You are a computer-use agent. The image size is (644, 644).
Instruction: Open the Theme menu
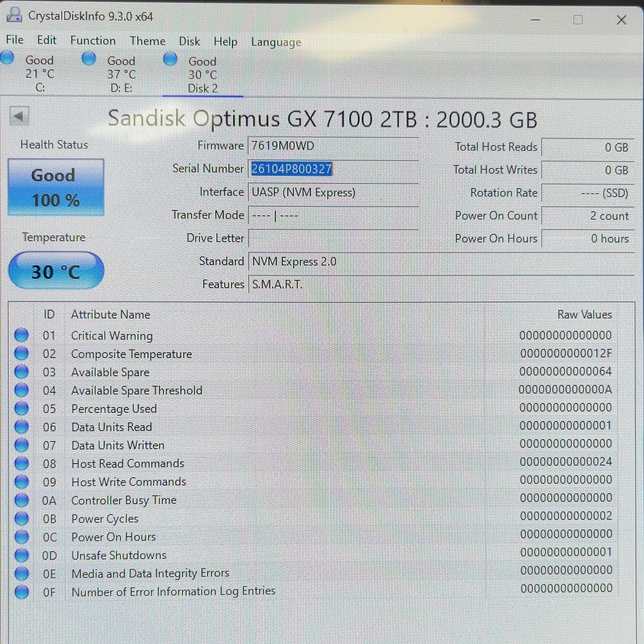(x=147, y=41)
